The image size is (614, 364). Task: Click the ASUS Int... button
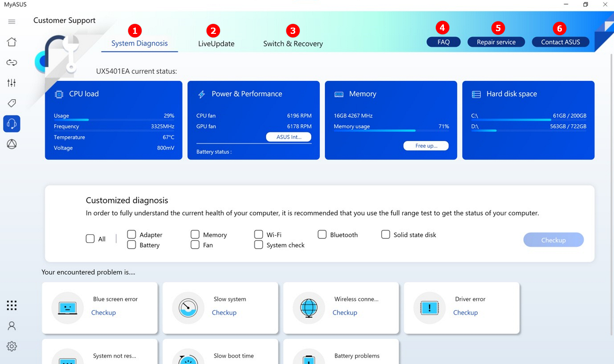click(289, 137)
